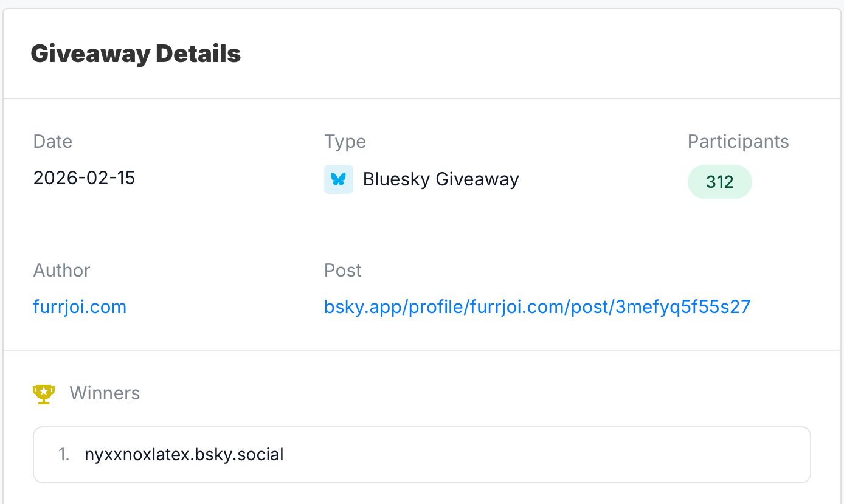
Task: Open the furrjoi.com author link
Action: (80, 307)
